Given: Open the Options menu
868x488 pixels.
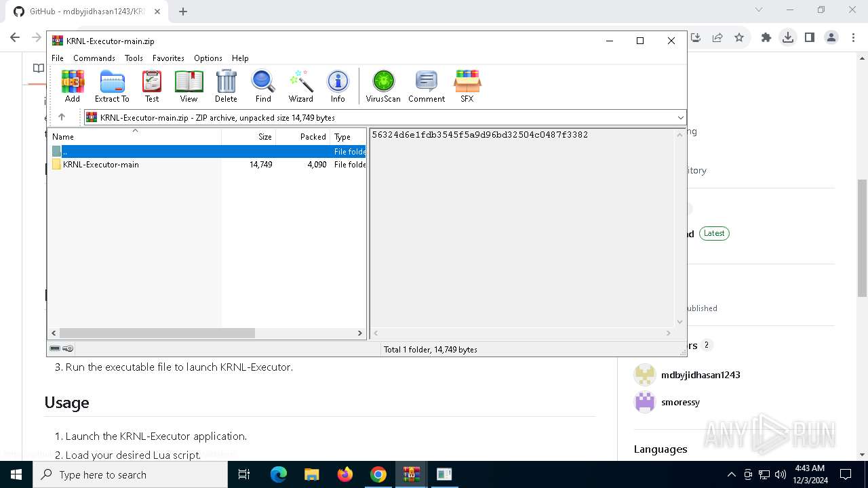Looking at the screenshot, I should (x=208, y=58).
